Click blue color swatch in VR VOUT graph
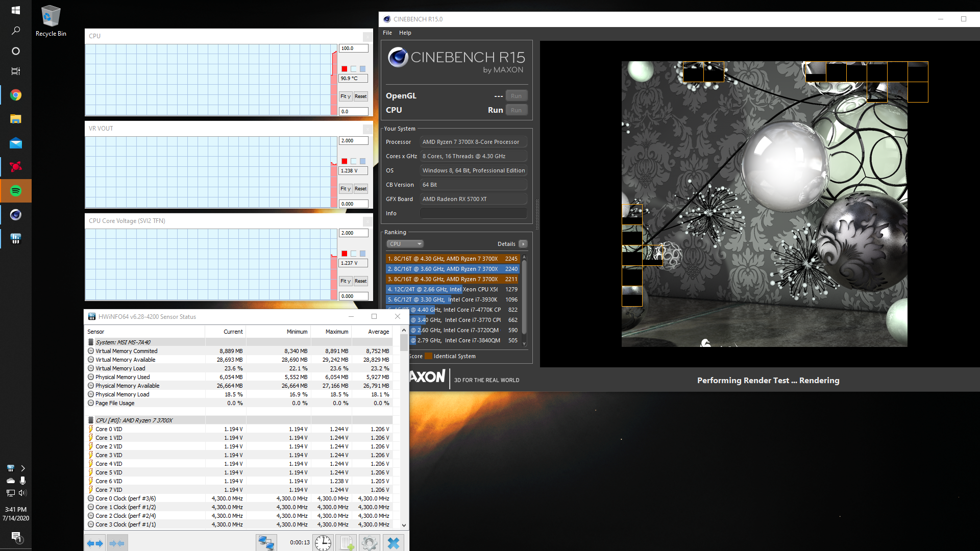This screenshot has width=980, height=551. point(362,161)
